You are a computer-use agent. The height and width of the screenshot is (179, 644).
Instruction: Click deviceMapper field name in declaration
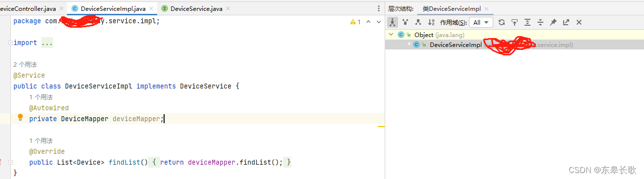coord(136,119)
